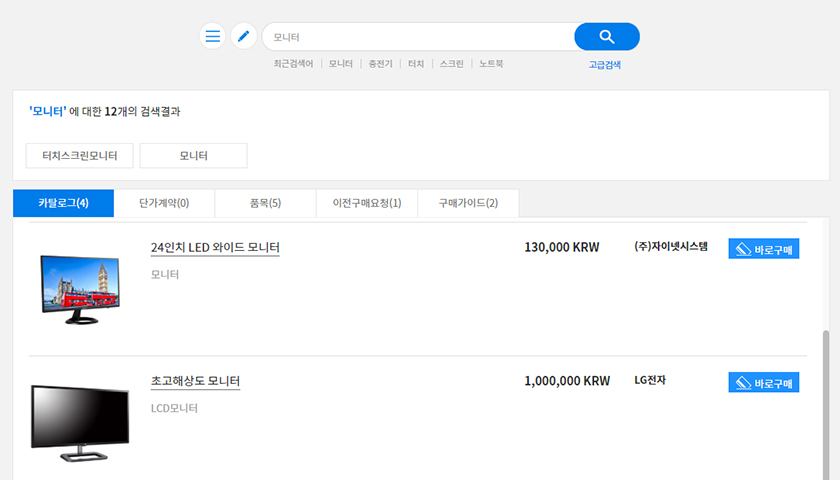Open the 구매가이드(2) tab
840x480 pixels.
pyautogui.click(x=468, y=203)
